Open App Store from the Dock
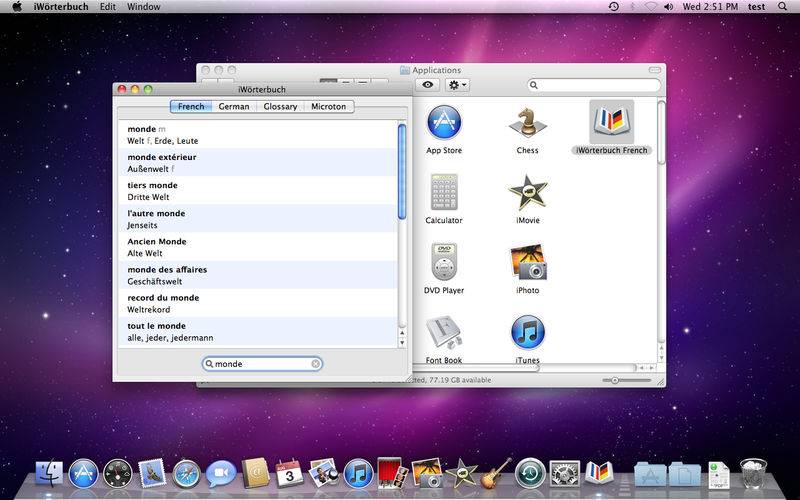The width and height of the screenshot is (800, 500). [83, 473]
